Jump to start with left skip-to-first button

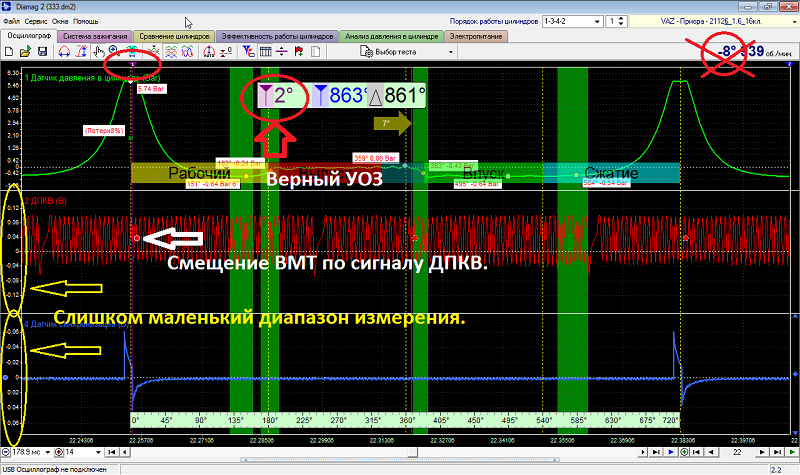tap(112, 452)
